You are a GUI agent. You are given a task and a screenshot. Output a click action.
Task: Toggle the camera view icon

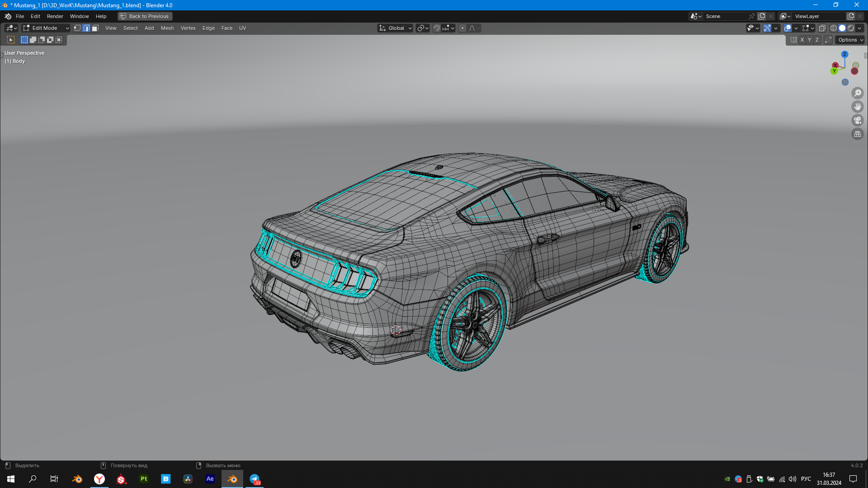[857, 120]
